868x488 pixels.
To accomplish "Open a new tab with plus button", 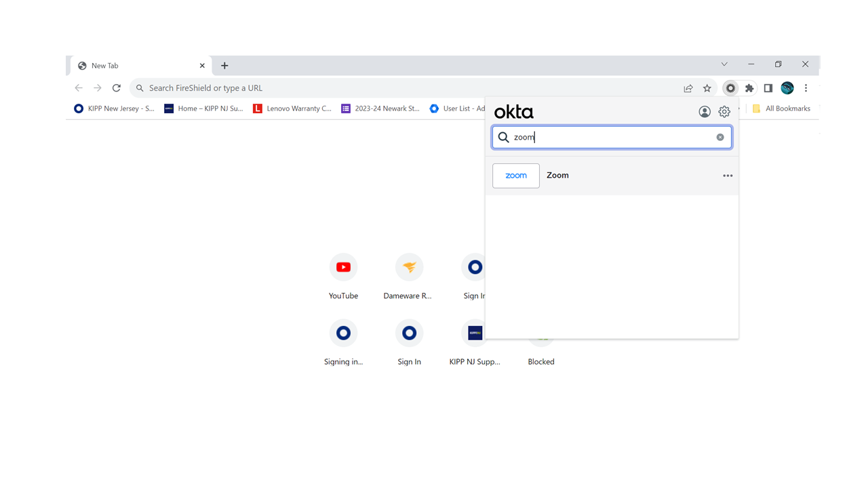I will 224,66.
